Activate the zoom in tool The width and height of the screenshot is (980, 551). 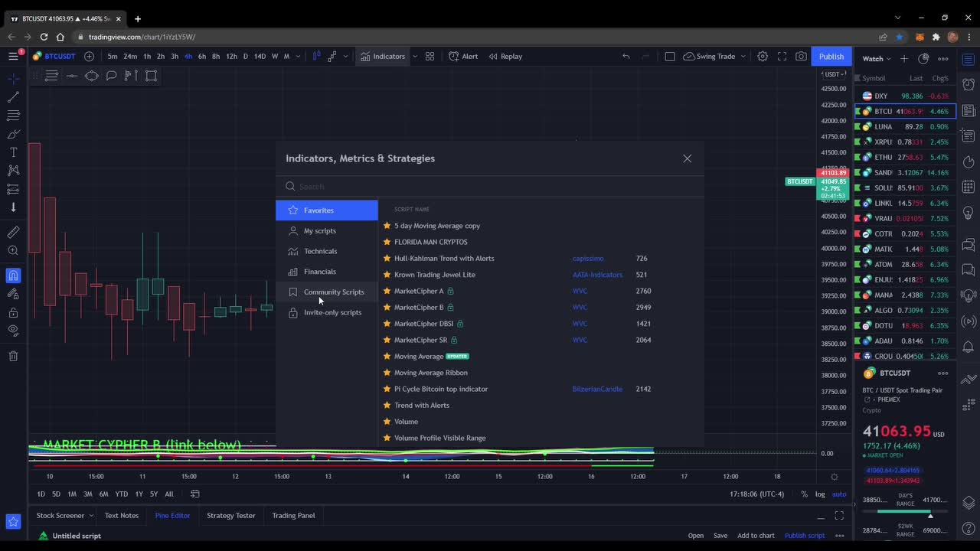[x=13, y=250]
